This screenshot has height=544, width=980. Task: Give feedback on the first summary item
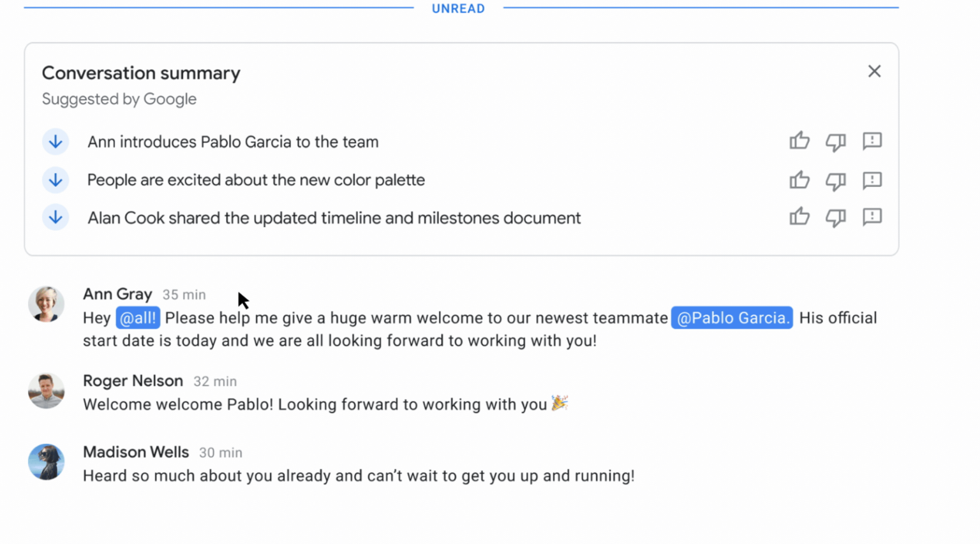(x=872, y=141)
